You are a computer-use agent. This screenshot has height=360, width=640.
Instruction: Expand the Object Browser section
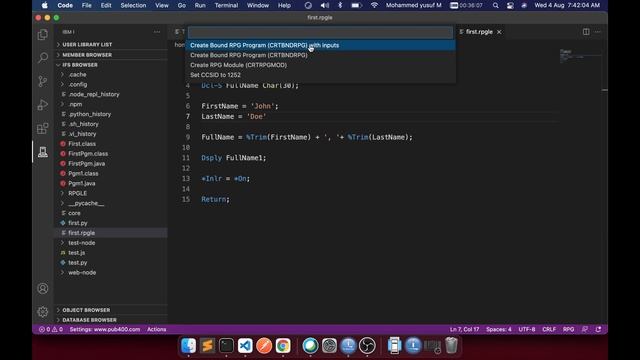[x=111, y=310]
